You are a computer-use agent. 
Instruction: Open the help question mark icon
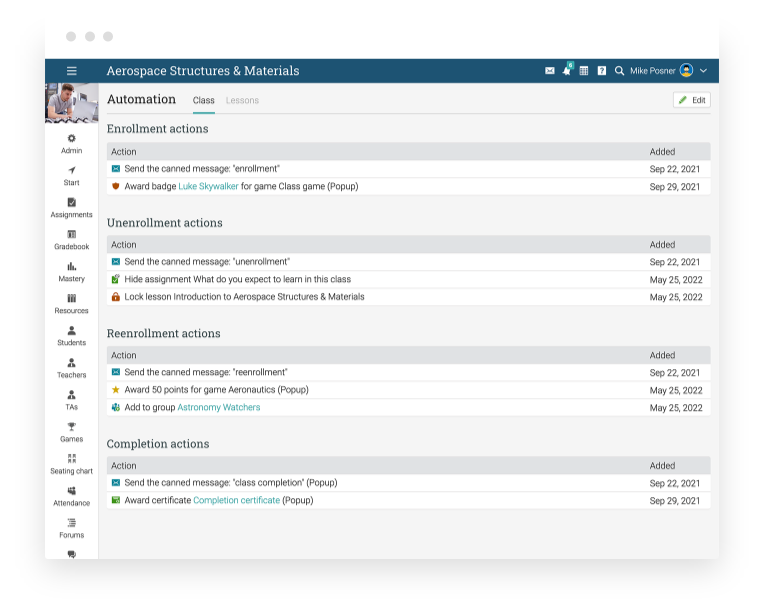tap(602, 71)
